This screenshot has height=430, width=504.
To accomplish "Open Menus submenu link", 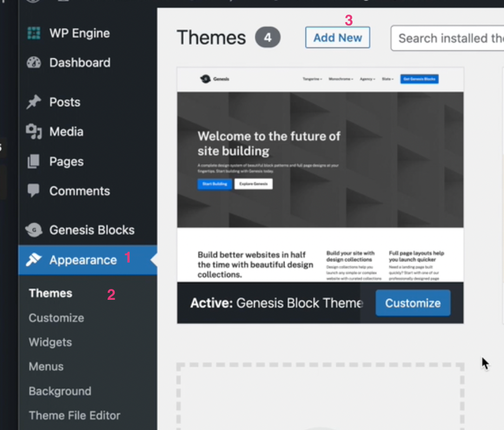I will (46, 366).
